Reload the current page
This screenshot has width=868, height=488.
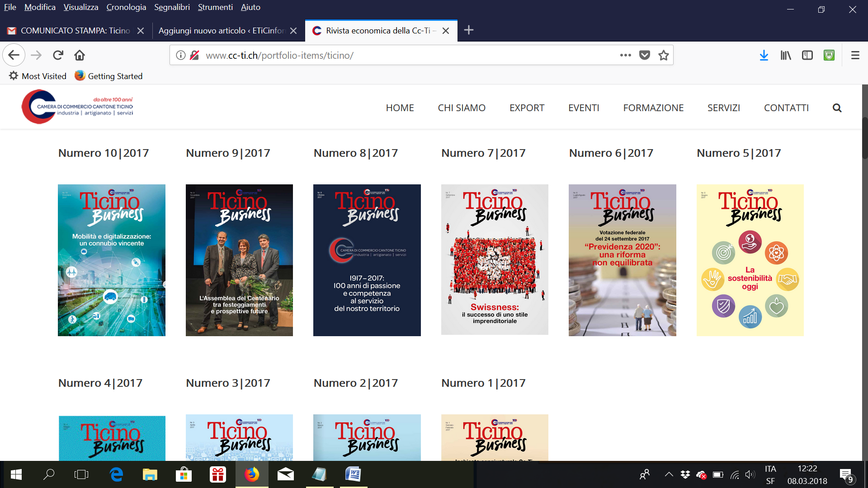[58, 55]
